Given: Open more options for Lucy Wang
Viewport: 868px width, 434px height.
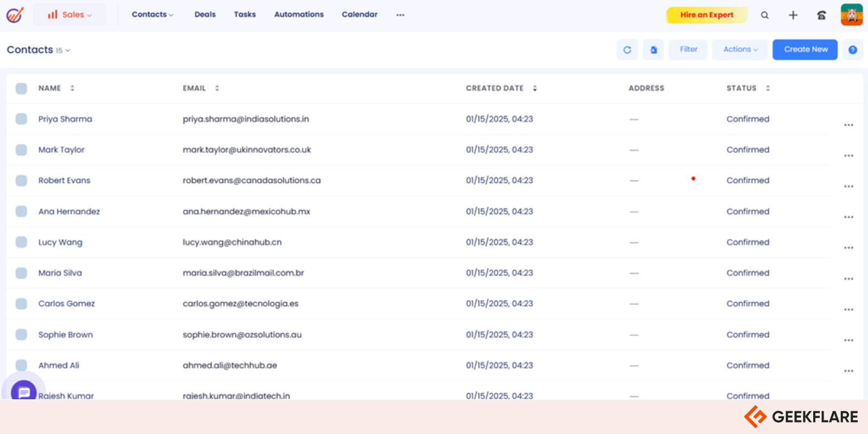Looking at the screenshot, I should 848,248.
